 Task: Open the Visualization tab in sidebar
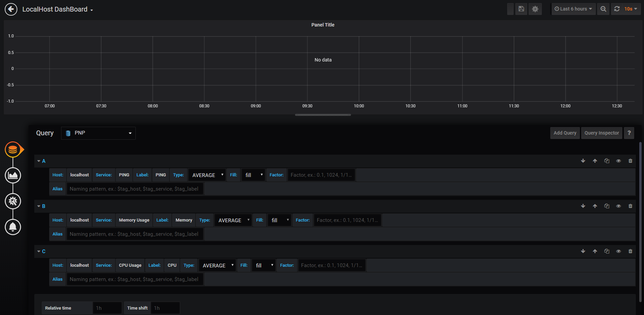click(13, 175)
